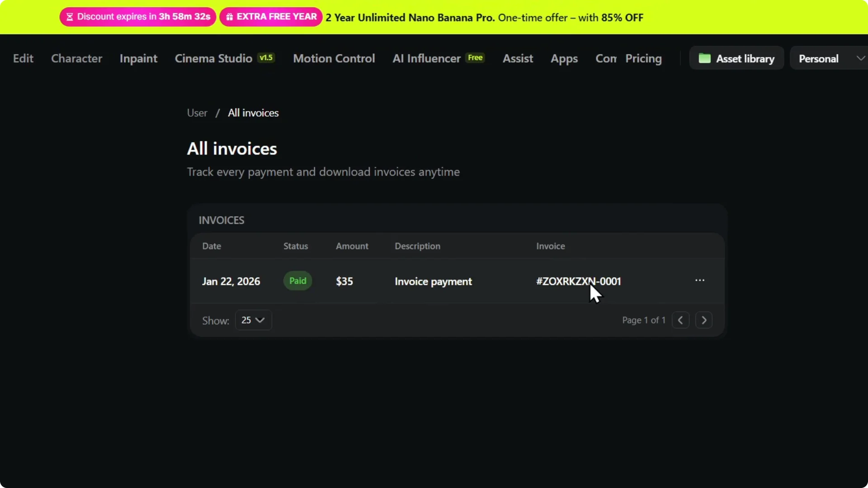This screenshot has width=868, height=488.
Task: Navigate to the Character page
Action: 76,58
